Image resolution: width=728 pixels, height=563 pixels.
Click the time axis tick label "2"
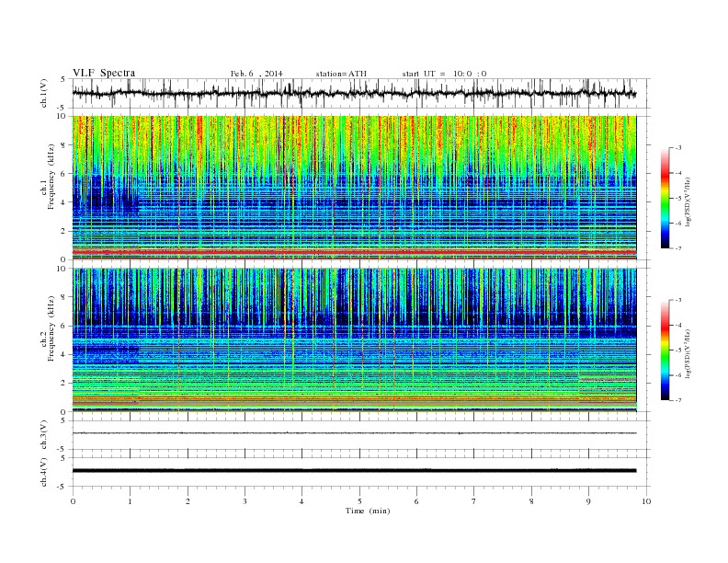click(188, 501)
